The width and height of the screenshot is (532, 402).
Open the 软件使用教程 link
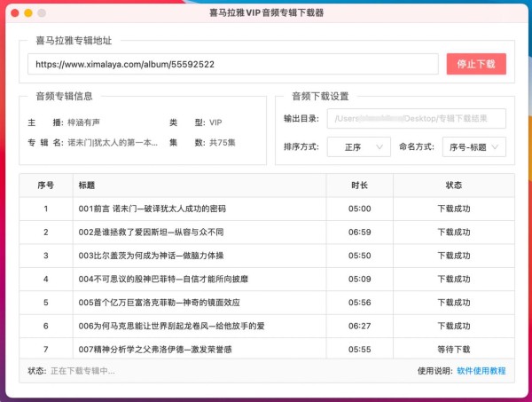(x=481, y=371)
